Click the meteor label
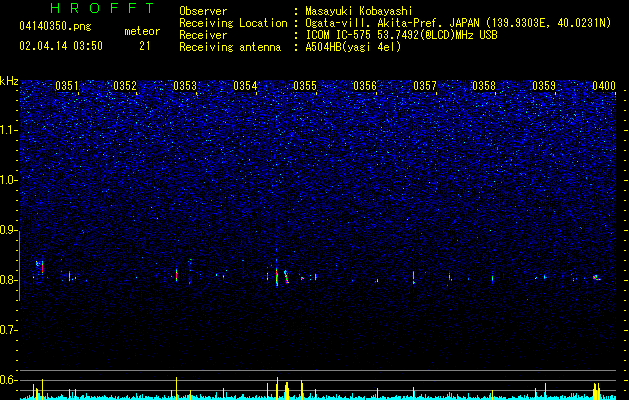 [x=142, y=31]
